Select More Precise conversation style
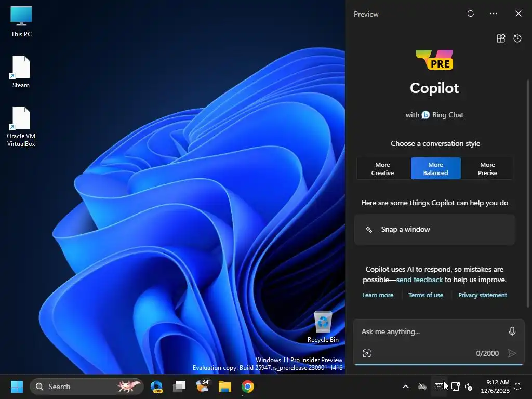The height and width of the screenshot is (399, 532). 487,169
